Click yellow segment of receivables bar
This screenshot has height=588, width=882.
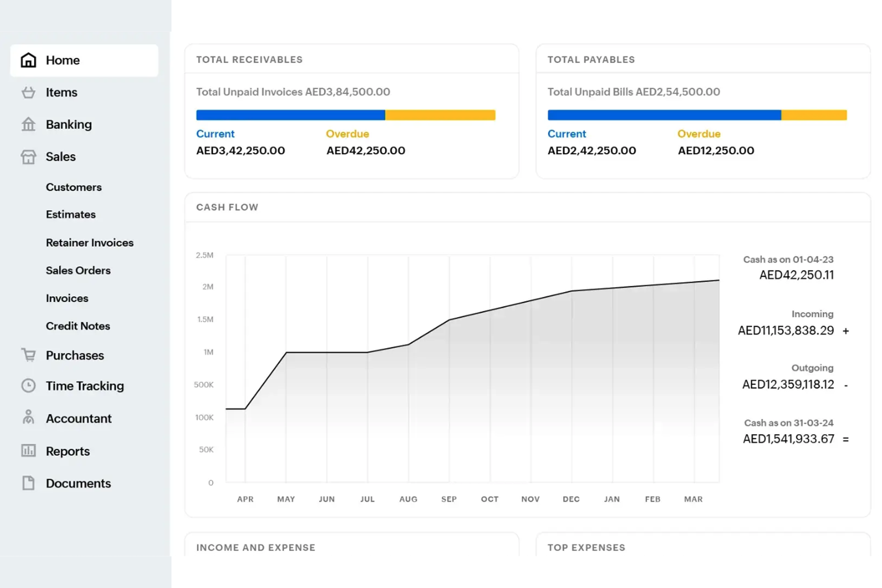click(x=440, y=115)
